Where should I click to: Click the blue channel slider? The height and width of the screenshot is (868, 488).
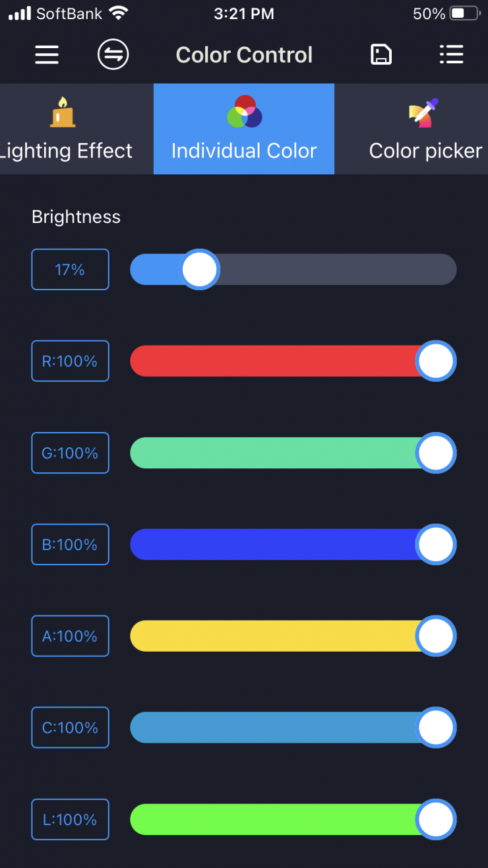[277, 544]
